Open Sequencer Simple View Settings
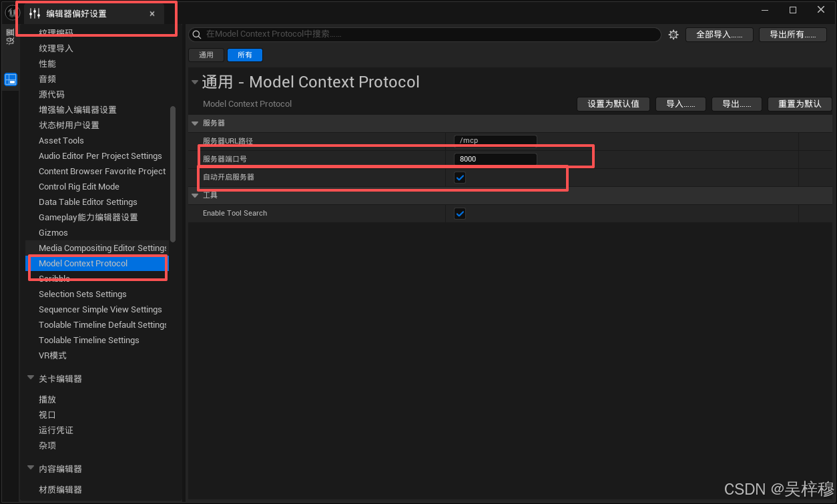 [100, 309]
